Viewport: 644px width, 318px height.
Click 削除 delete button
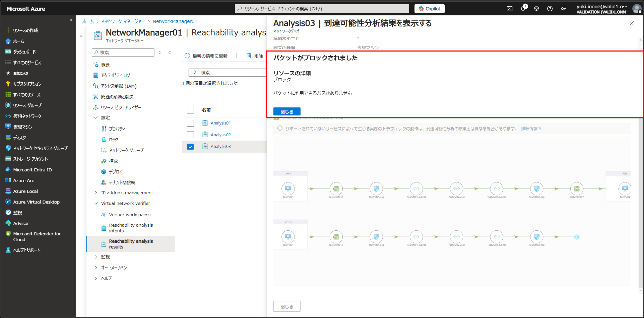pos(255,56)
